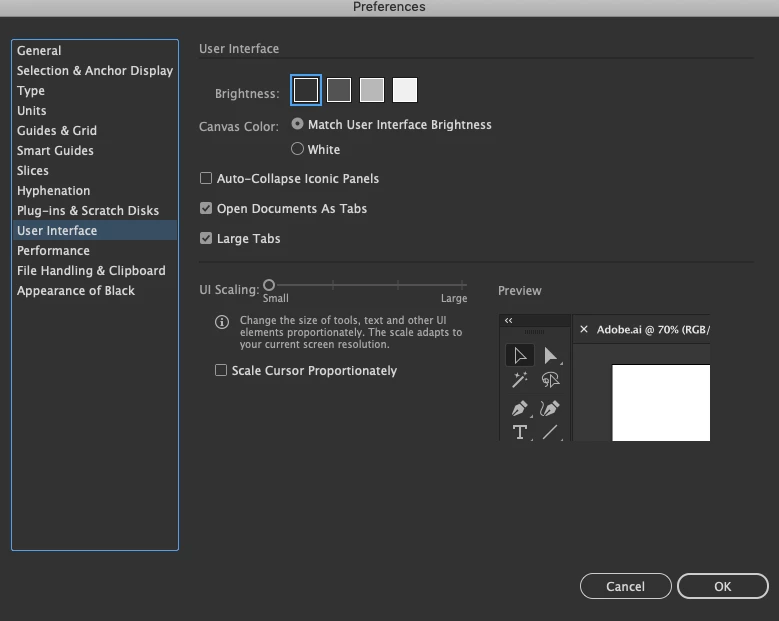Open the Performance preferences section
The height and width of the screenshot is (621, 779).
pyautogui.click(x=95, y=250)
